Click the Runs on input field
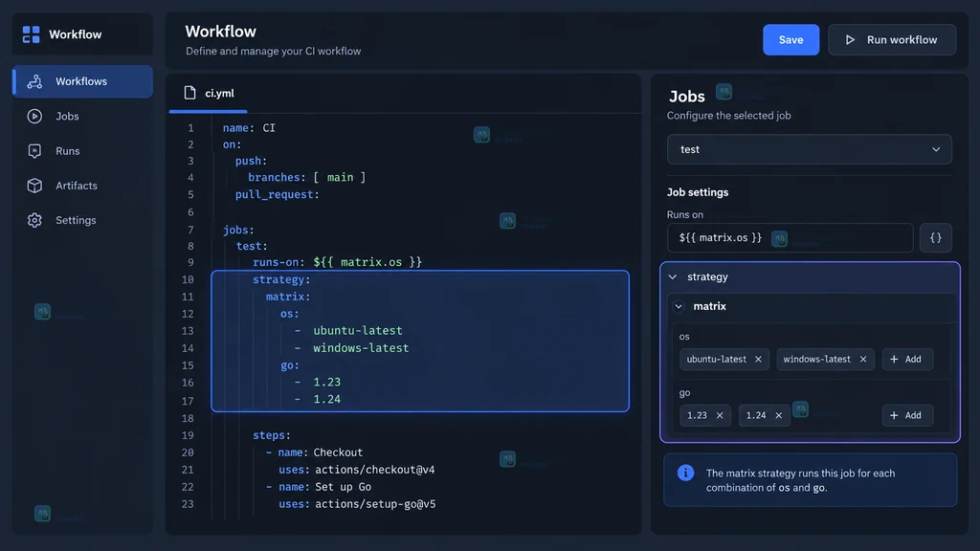 (x=790, y=237)
